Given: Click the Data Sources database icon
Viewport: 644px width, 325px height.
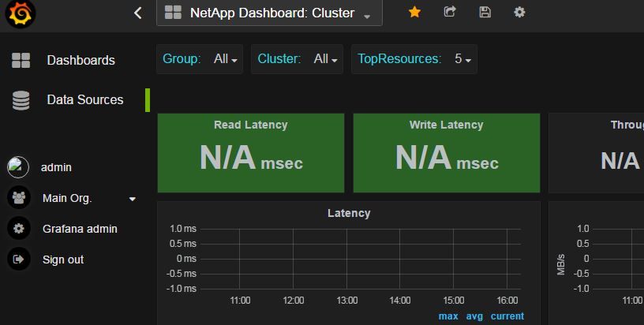Looking at the screenshot, I should (x=21, y=100).
